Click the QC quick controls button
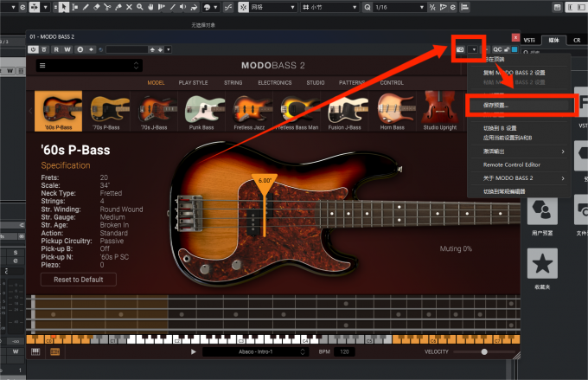 (497, 49)
